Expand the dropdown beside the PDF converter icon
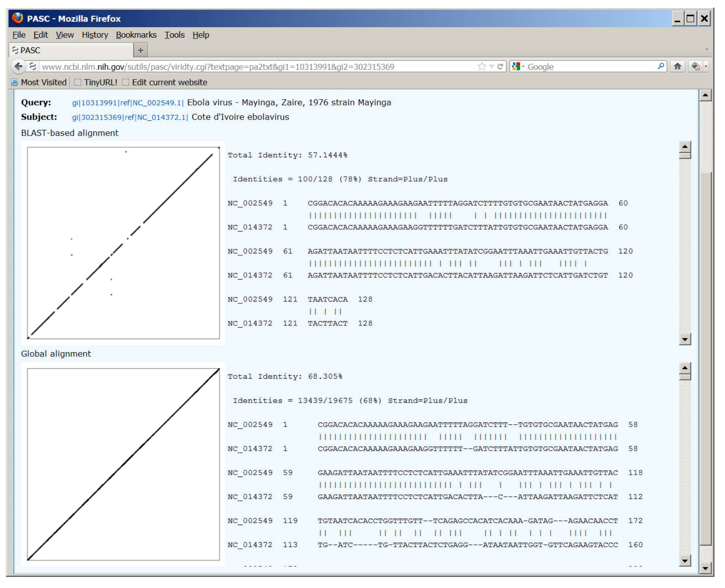The height and width of the screenshot is (588, 725). click(706, 67)
